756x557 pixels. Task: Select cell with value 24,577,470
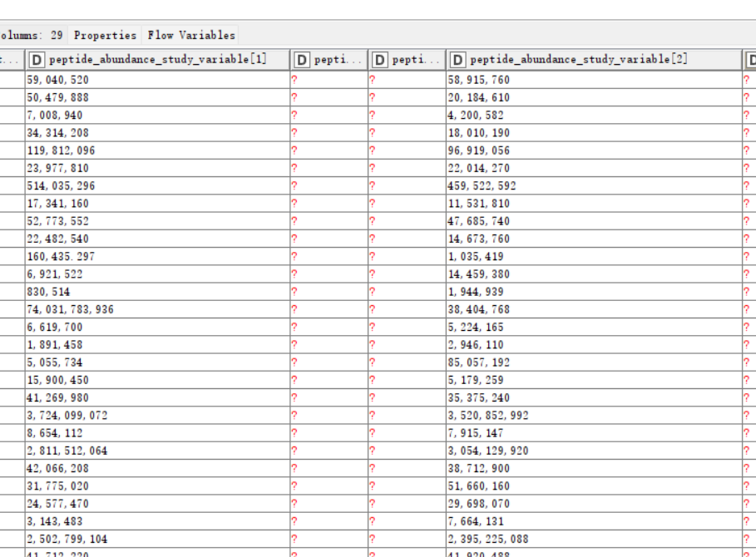pyautogui.click(x=158, y=504)
